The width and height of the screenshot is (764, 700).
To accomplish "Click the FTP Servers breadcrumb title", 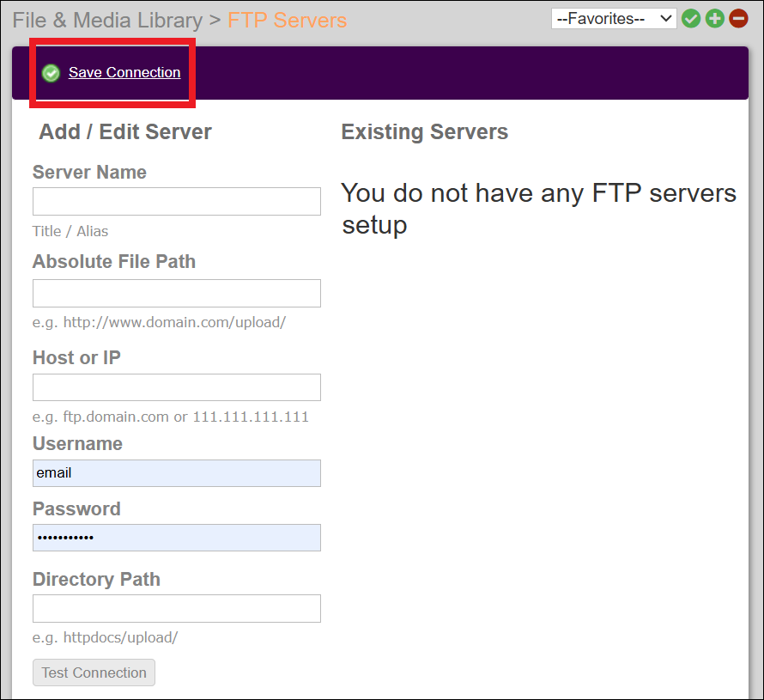I will pos(287,21).
